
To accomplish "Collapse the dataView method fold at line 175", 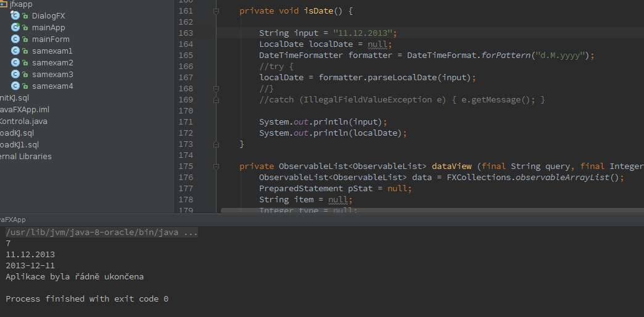I will [216, 167].
